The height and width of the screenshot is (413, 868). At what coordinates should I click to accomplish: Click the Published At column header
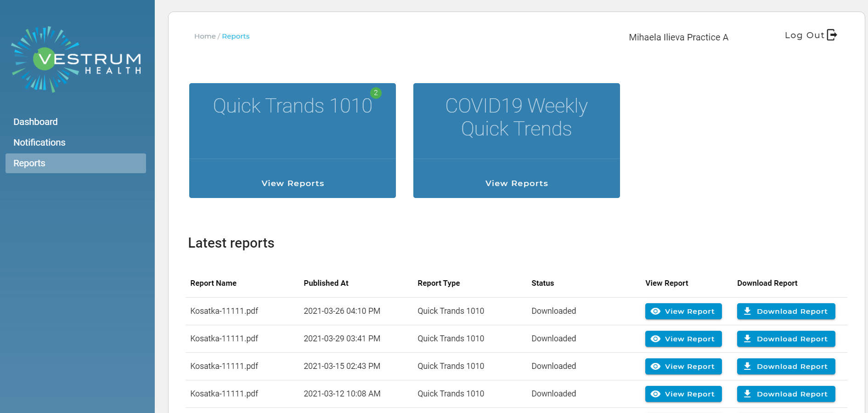326,283
